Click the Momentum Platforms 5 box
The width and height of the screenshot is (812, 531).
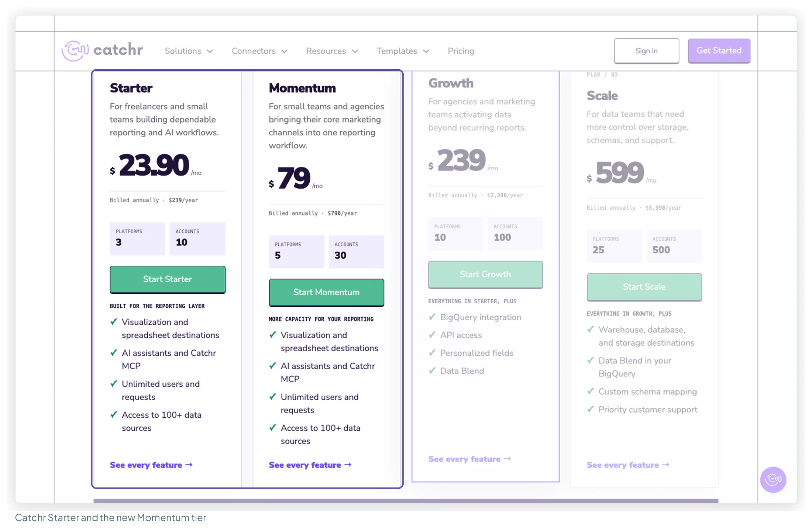click(296, 252)
